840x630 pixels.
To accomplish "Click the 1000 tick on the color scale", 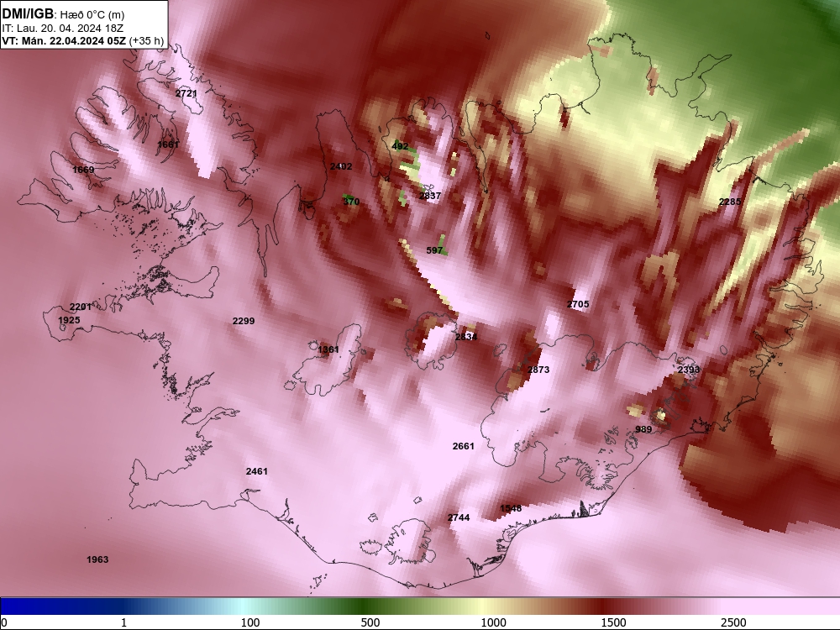I will tap(493, 622).
